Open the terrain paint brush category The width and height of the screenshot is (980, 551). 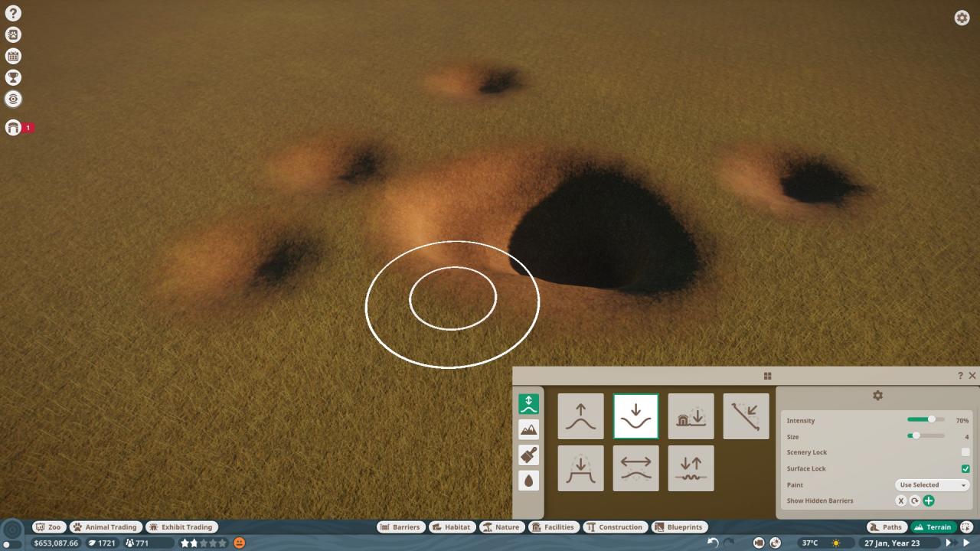(528, 455)
